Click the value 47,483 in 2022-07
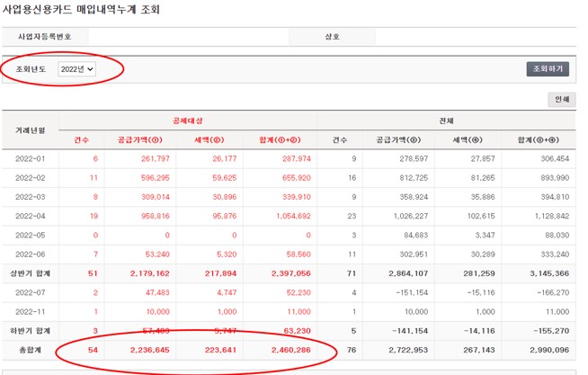588x375 pixels. click(x=157, y=292)
